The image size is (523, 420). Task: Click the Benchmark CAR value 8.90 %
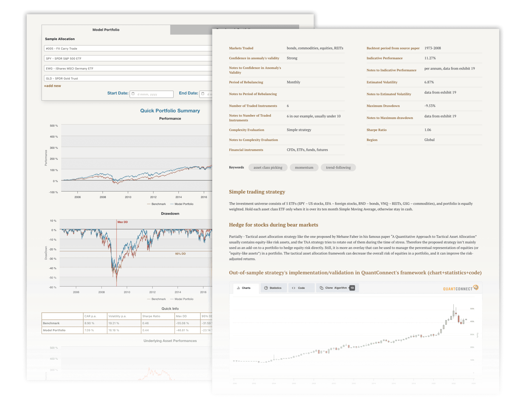pyautogui.click(x=89, y=323)
